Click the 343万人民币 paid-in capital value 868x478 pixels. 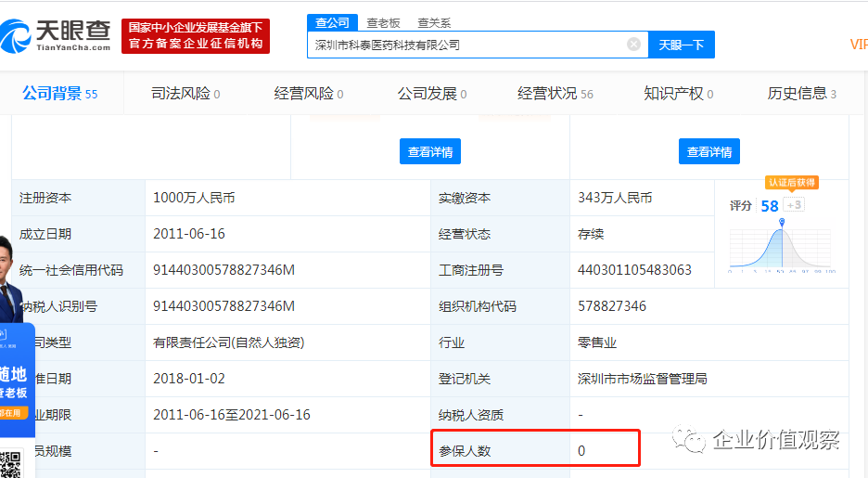click(615, 198)
